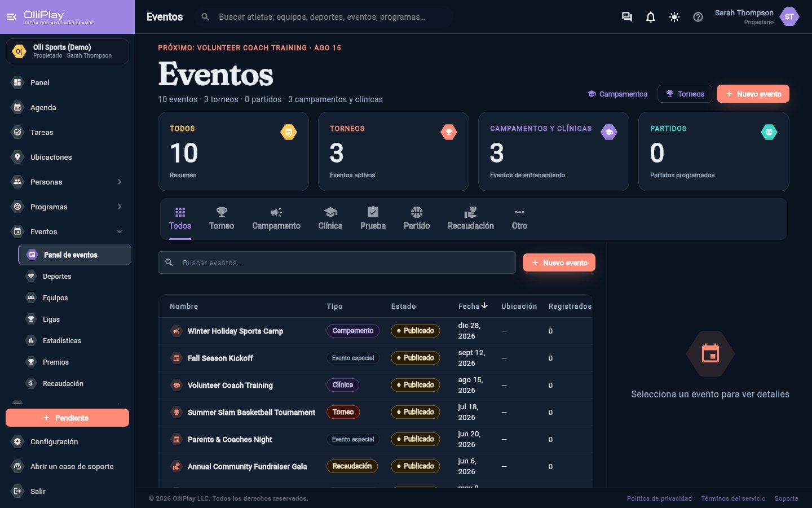
Task: Click the Campamento type badge
Action: point(353,331)
